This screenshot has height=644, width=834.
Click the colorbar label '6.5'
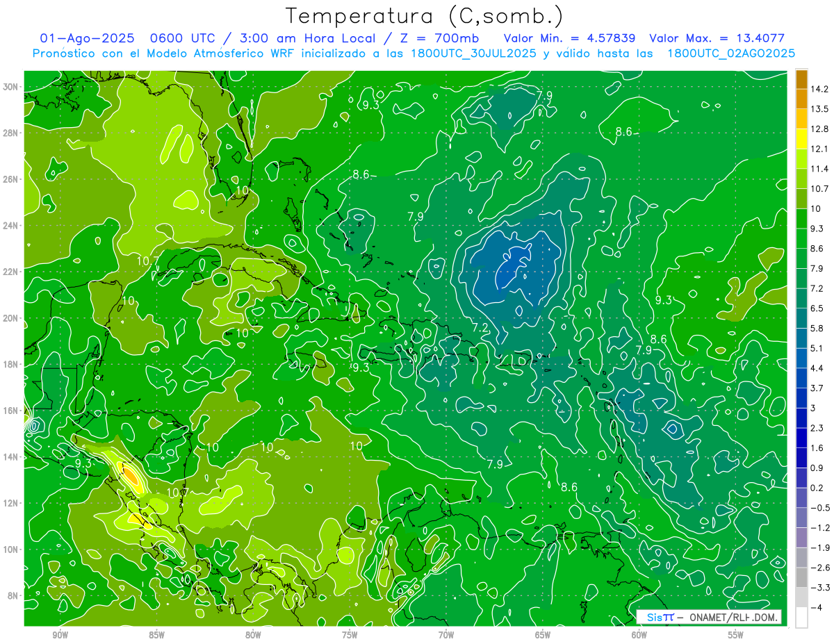click(x=817, y=308)
